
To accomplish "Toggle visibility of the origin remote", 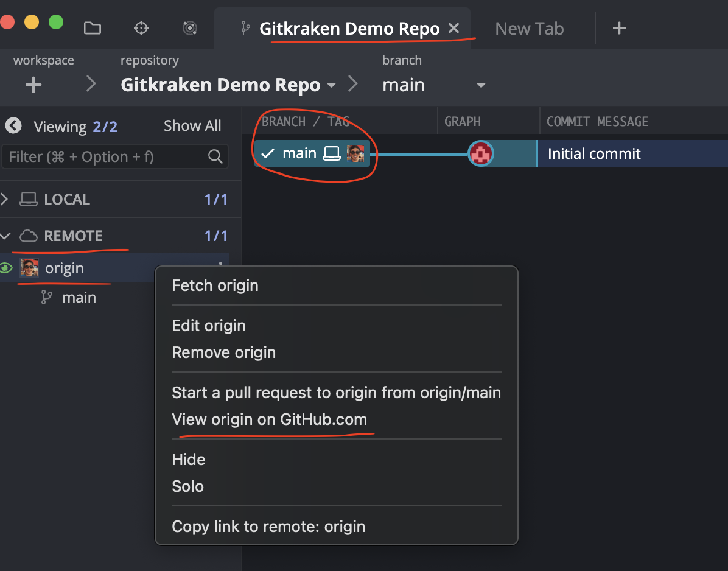I will click(x=5, y=268).
